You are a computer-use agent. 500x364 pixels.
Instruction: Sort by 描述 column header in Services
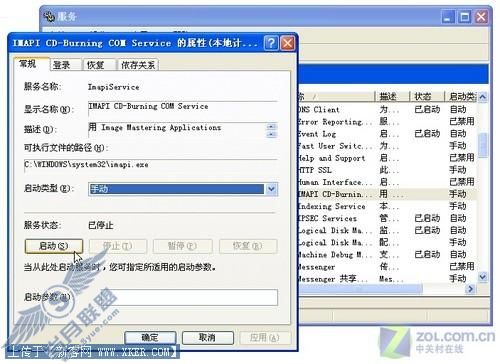tap(392, 97)
